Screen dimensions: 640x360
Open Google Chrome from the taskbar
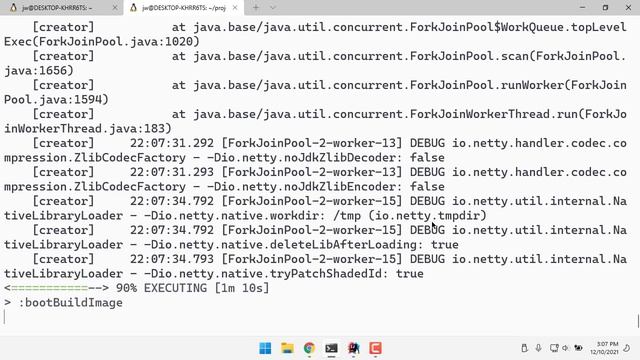(309, 348)
